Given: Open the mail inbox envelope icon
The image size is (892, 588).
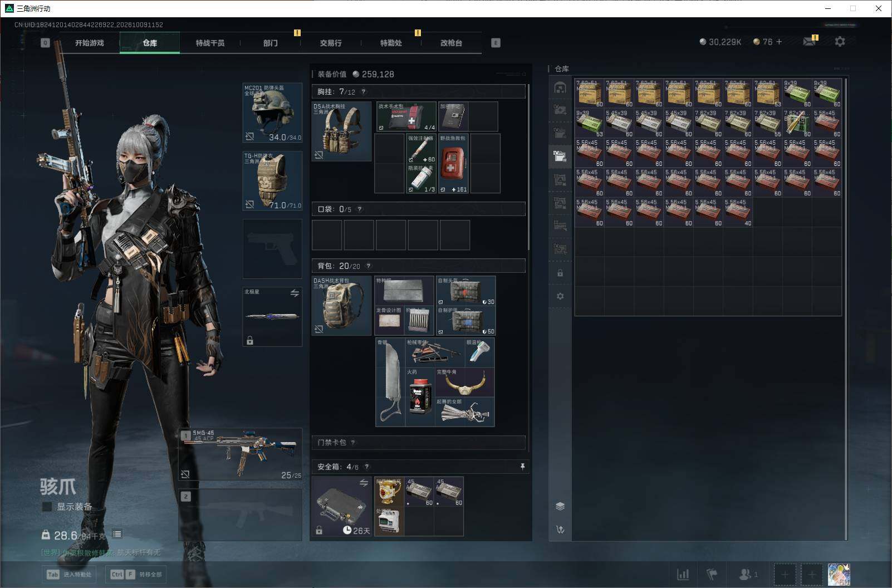Looking at the screenshot, I should (x=809, y=42).
